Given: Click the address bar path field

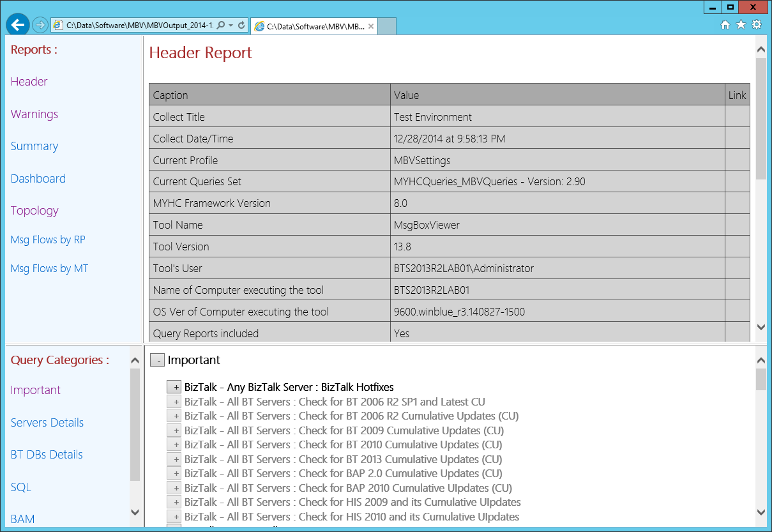Looking at the screenshot, I should (139, 26).
